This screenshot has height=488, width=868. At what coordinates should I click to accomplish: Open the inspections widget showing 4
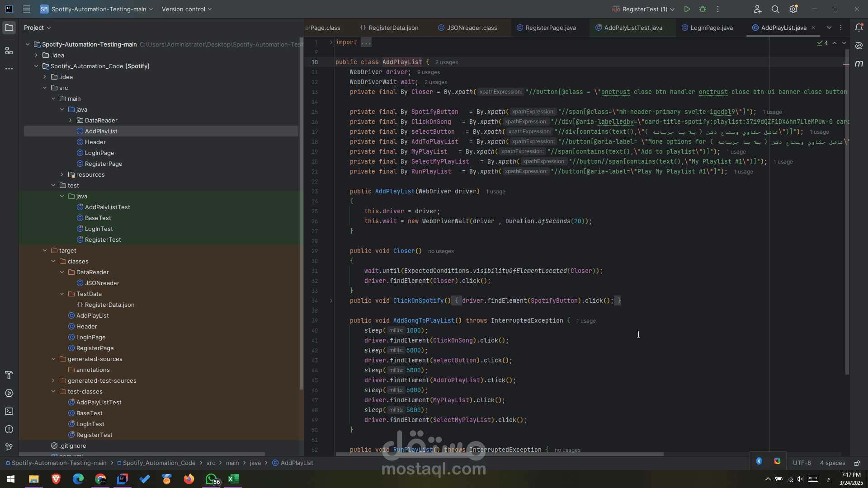pyautogui.click(x=822, y=43)
